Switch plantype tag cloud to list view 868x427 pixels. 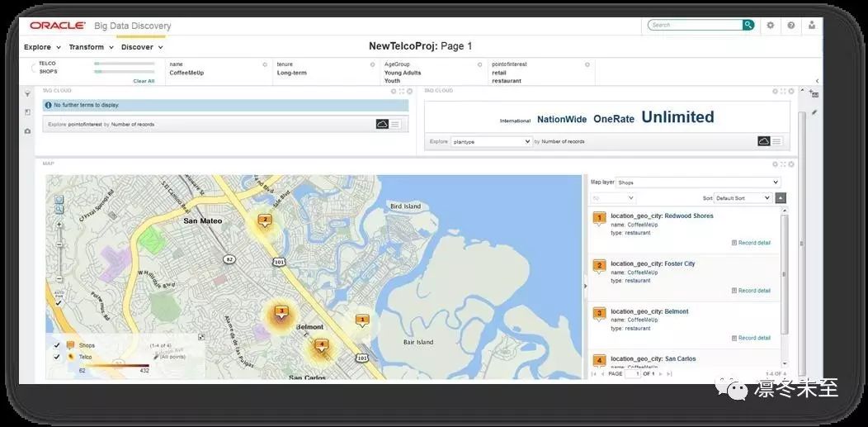pos(776,141)
